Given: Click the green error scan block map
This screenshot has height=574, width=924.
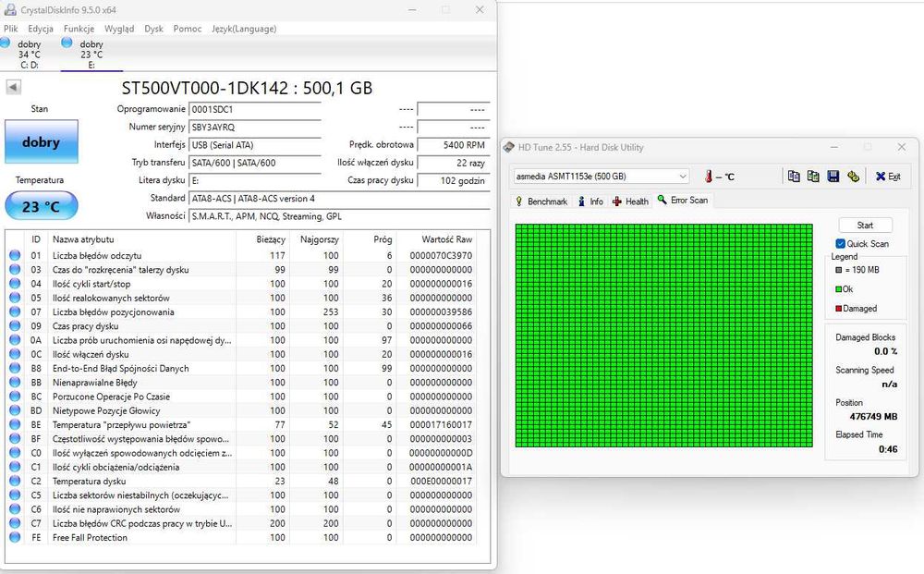Looking at the screenshot, I should pyautogui.click(x=663, y=336).
